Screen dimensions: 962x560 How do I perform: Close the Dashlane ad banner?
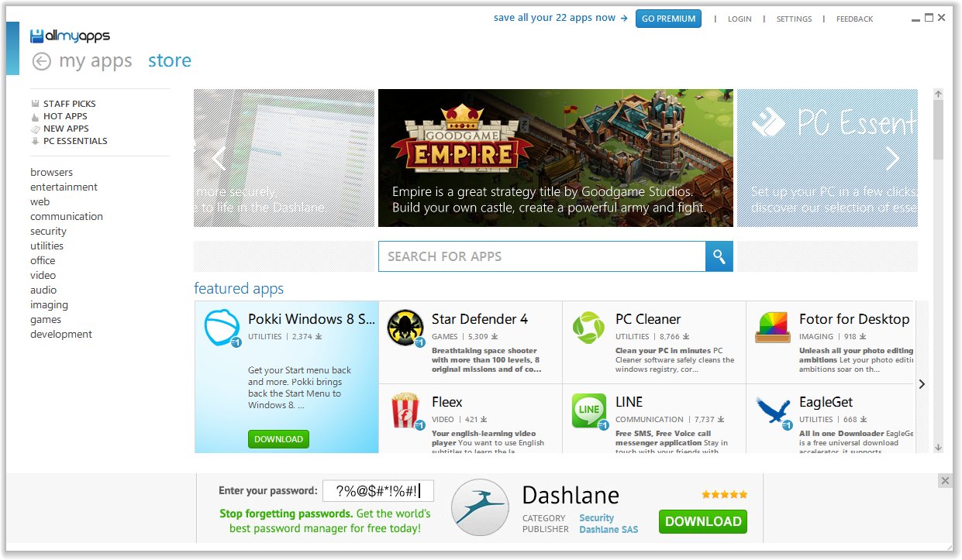click(945, 481)
